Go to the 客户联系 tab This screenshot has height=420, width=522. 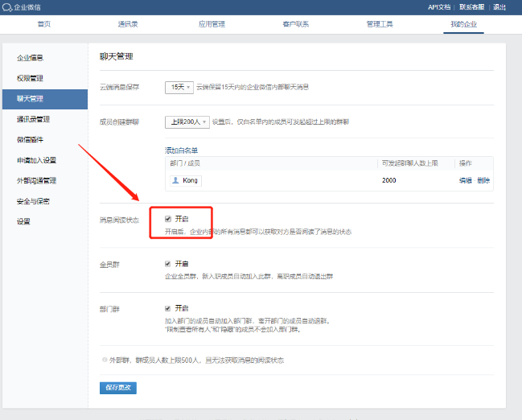[x=295, y=24]
